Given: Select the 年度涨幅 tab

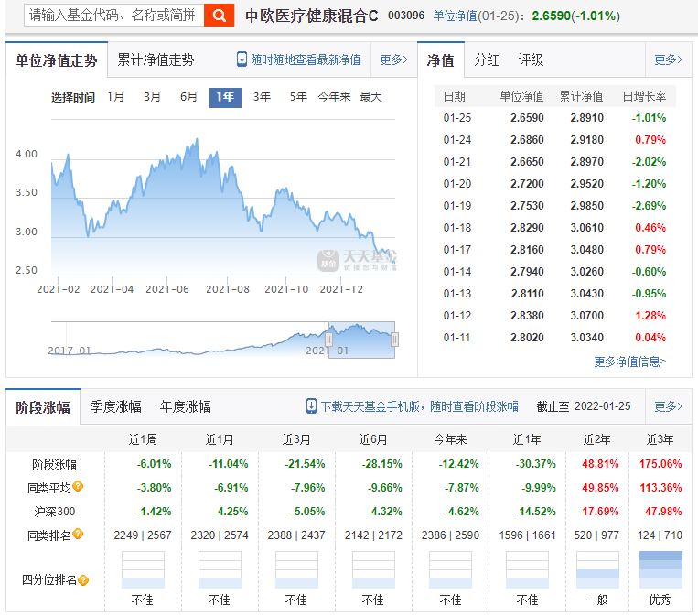Looking at the screenshot, I should click(185, 406).
